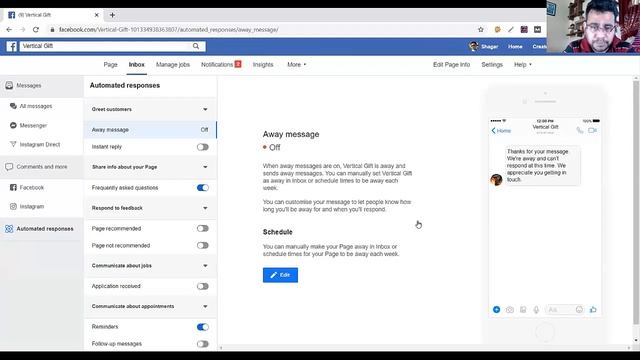Click blue plus icon in phone preview
640x360 pixels.
click(496, 309)
